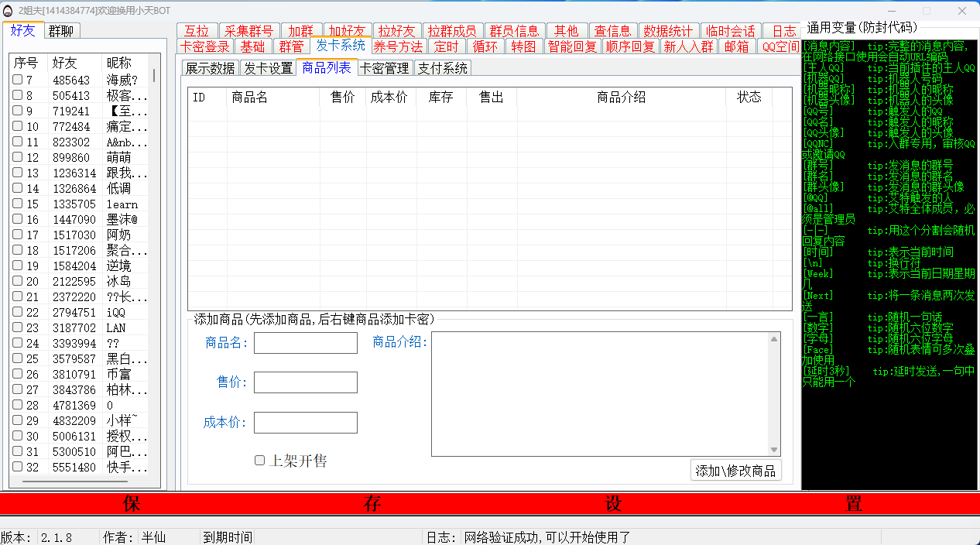Open the 智能回复 tab
The height and width of the screenshot is (545, 980).
tap(571, 46)
